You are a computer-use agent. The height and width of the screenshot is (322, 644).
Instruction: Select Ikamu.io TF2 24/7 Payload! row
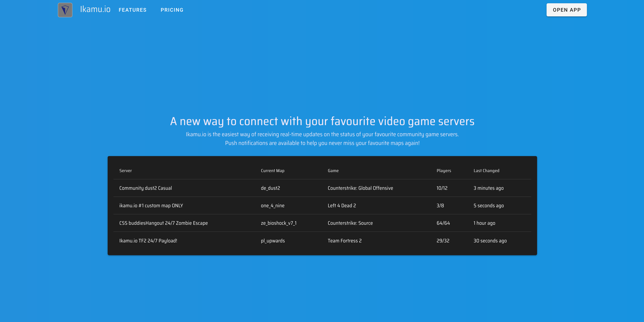pyautogui.click(x=148, y=241)
